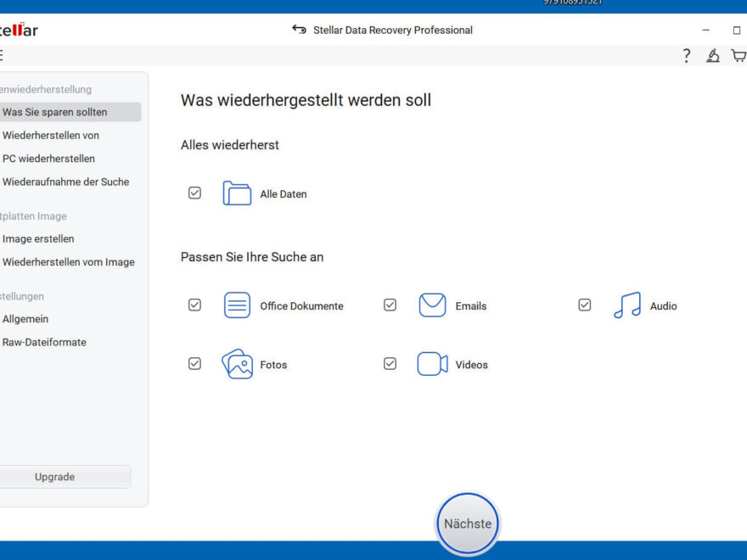Open Raw-Dateiformate settings entry

(44, 342)
